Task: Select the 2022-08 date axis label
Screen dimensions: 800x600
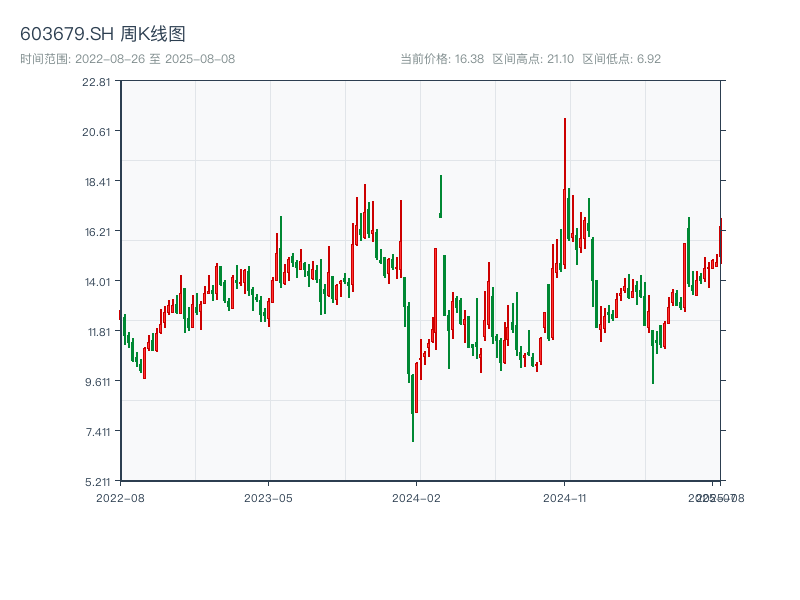Action: 120,497
